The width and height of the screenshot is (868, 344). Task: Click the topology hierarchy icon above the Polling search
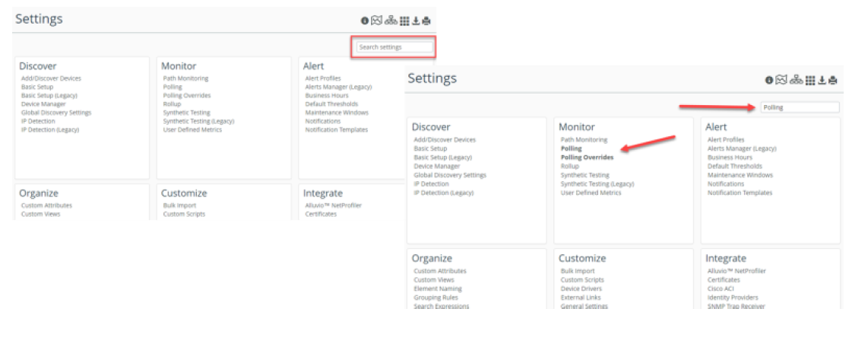(796, 80)
